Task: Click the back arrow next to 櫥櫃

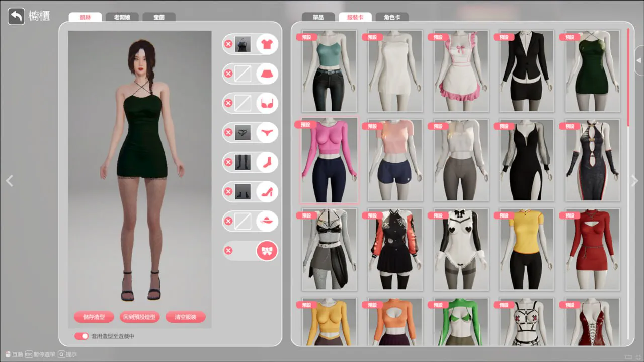Action: click(x=16, y=16)
